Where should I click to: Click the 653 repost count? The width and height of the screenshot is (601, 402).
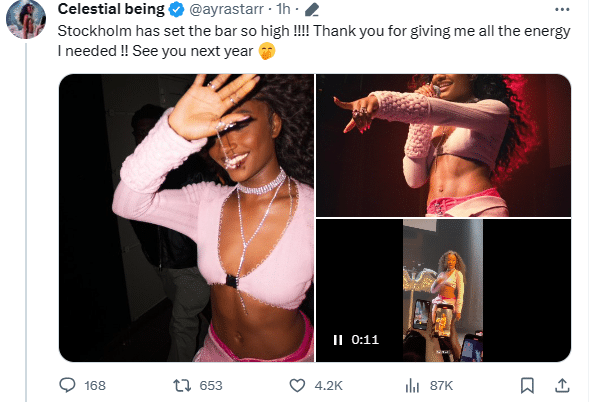(x=211, y=384)
